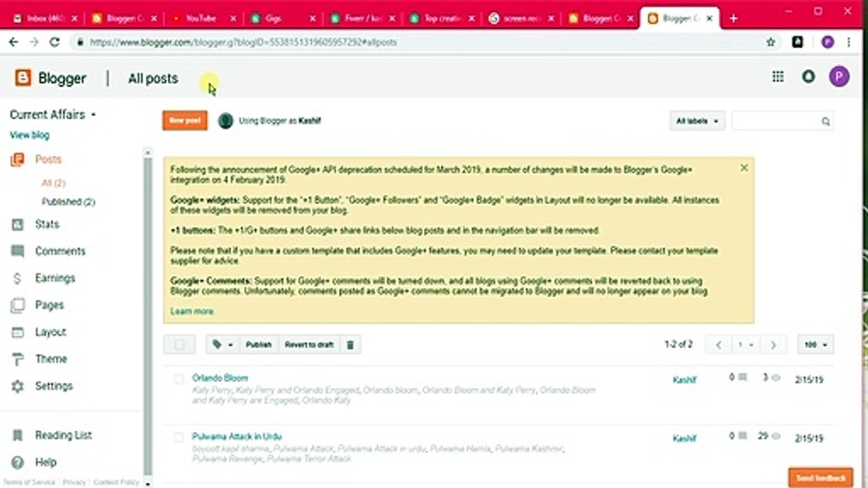Open a new browser tab

coord(733,18)
